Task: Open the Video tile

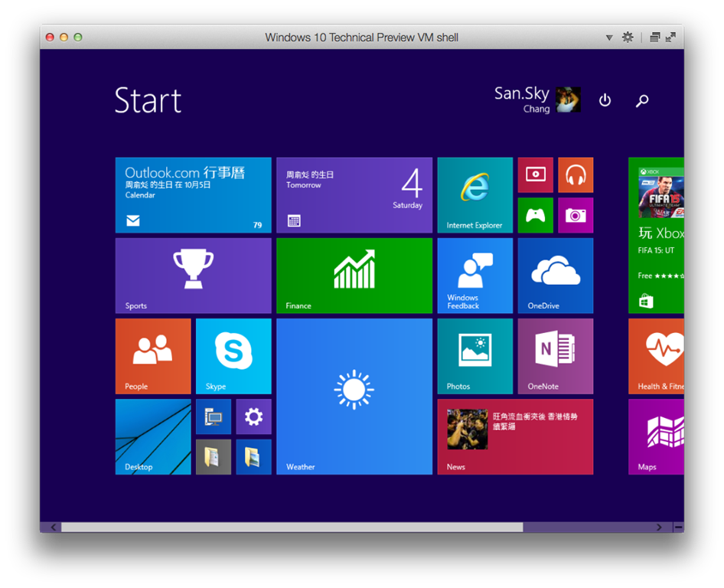Action: [x=536, y=175]
